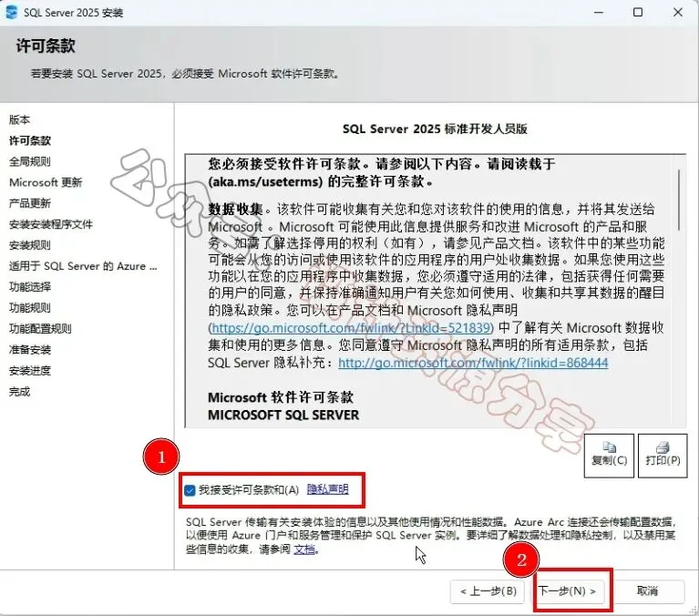Select the 适用于 SQL Server 的 Azure step

pos(83,266)
